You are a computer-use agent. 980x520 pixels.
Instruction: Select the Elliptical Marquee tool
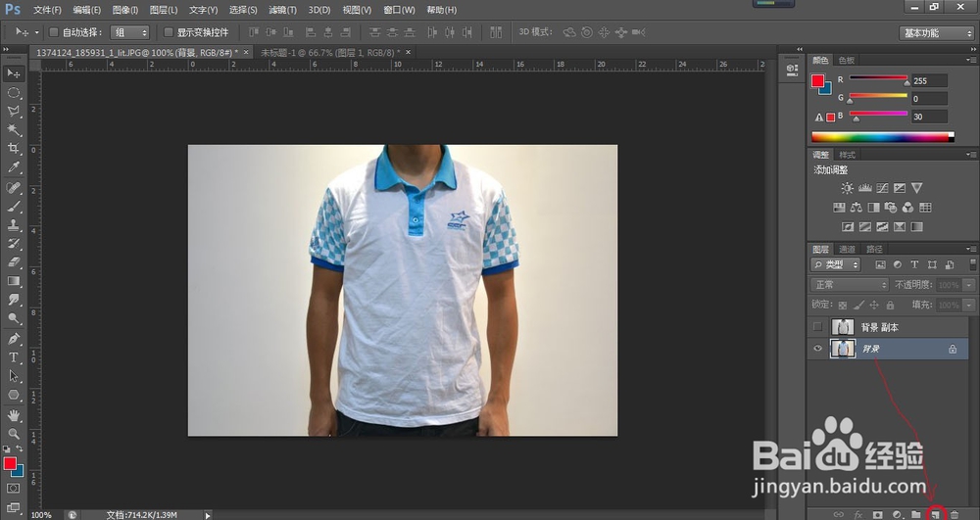tap(13, 93)
